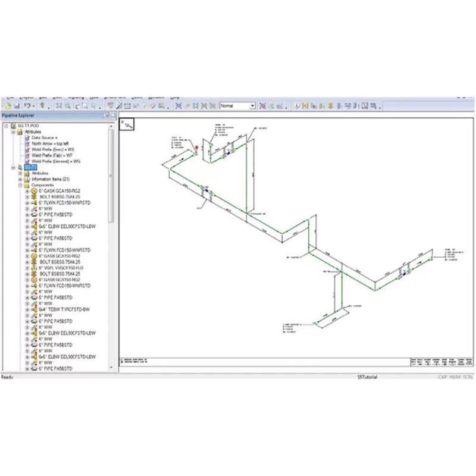The width and height of the screenshot is (476, 476).
Task: Collapse the SG-T1.POD root node
Action: click(6, 126)
